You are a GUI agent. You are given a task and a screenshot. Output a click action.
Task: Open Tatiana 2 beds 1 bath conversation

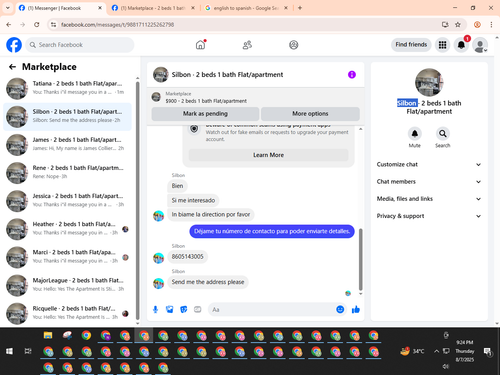[67, 88]
